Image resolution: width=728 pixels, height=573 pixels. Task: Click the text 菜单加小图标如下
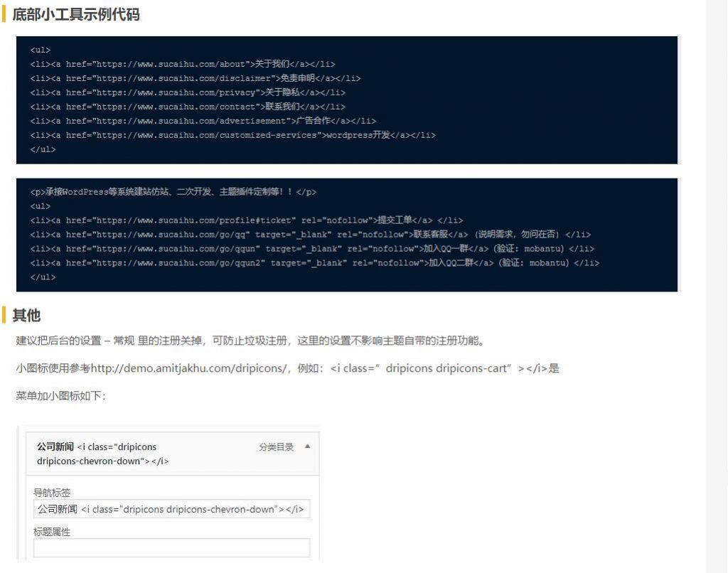[x=61, y=395]
